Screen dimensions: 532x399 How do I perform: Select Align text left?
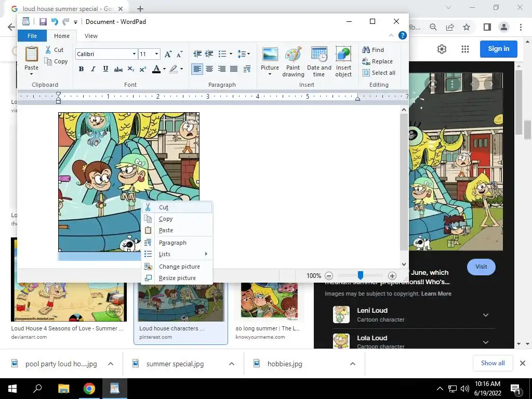click(x=197, y=69)
